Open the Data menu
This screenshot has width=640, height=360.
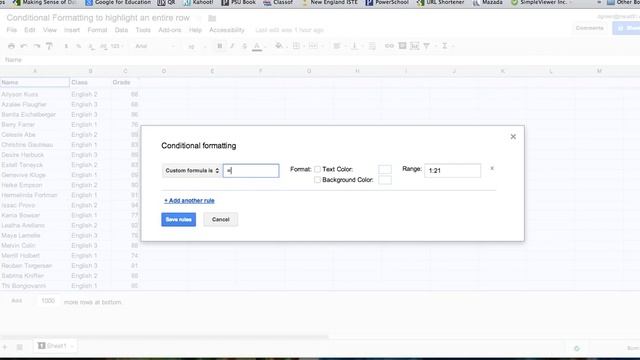pyautogui.click(x=121, y=30)
